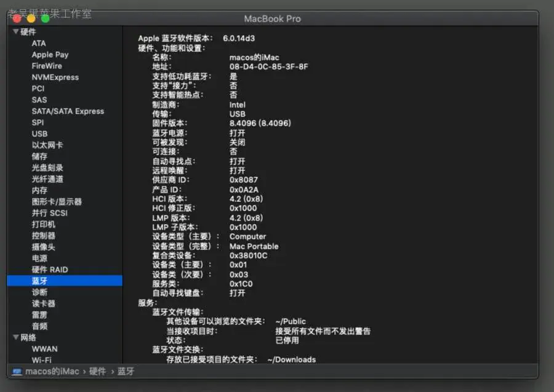Click the 硬件 hardware heading label

pyautogui.click(x=28, y=32)
